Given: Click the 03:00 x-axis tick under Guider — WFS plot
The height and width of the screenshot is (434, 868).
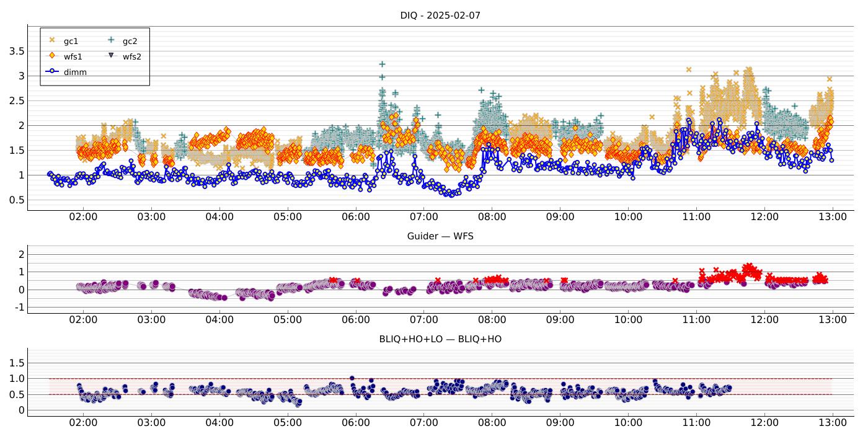Looking at the screenshot, I should pos(151,319).
